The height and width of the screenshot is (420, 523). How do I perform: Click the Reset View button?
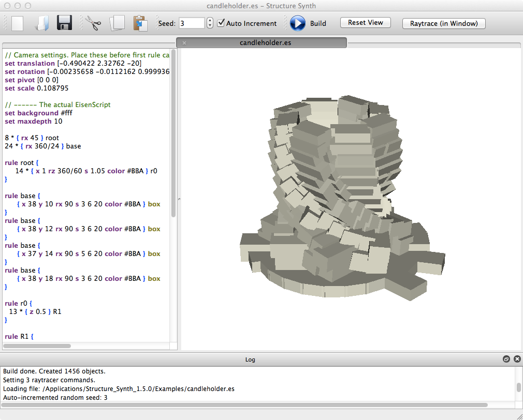click(x=365, y=23)
